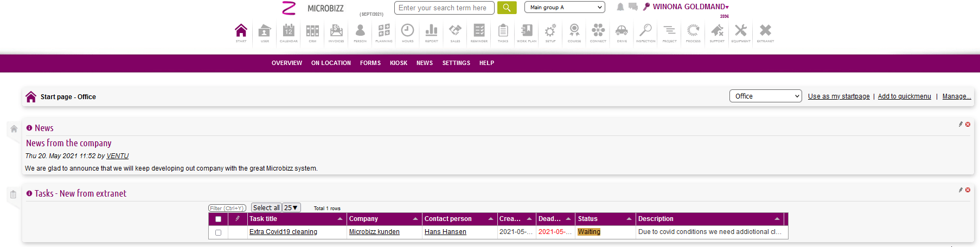Click into the search term input field
Viewport: 980px width, 247px height.
coord(444,8)
